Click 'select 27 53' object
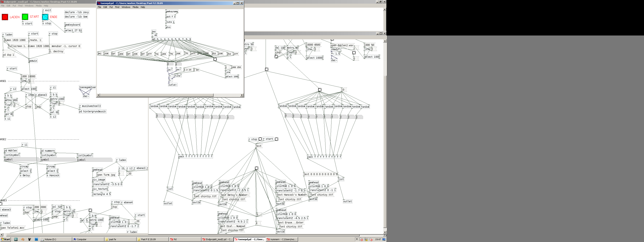The height and width of the screenshot is (242, 644). (x=73, y=31)
